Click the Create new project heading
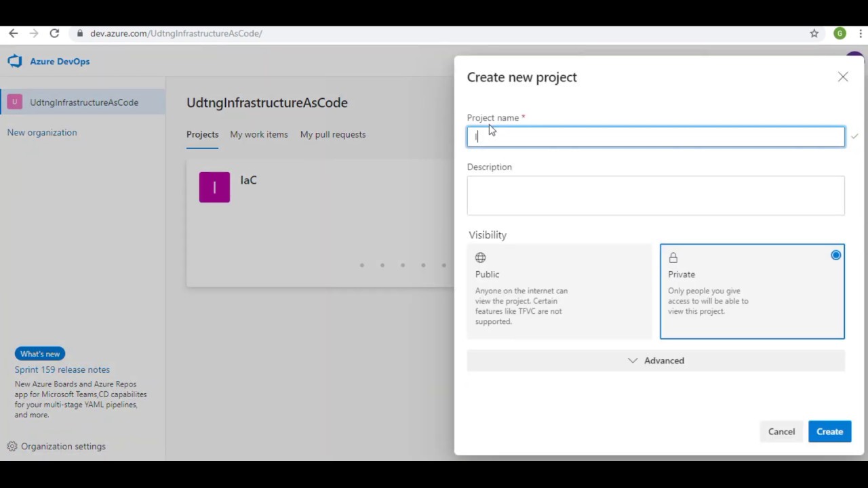This screenshot has height=488, width=868. [x=522, y=77]
